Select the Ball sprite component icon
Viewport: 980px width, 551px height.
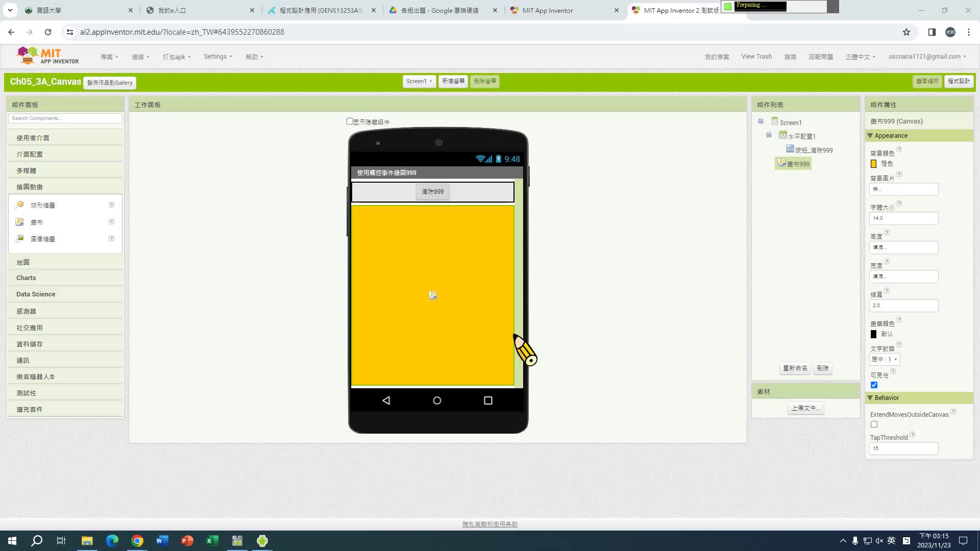pos(20,205)
